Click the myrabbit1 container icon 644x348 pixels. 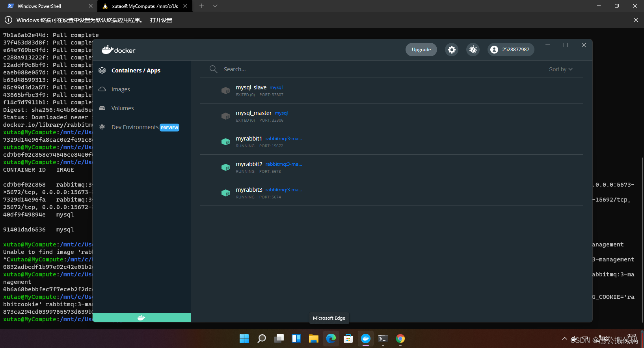tap(225, 142)
